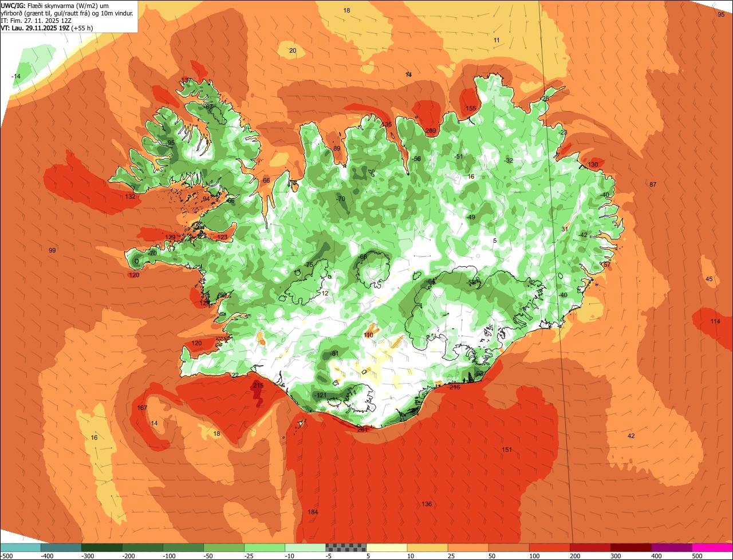Viewport: 733px width, 560px height.
Task: Click the map value '-14'
Action: [16, 76]
